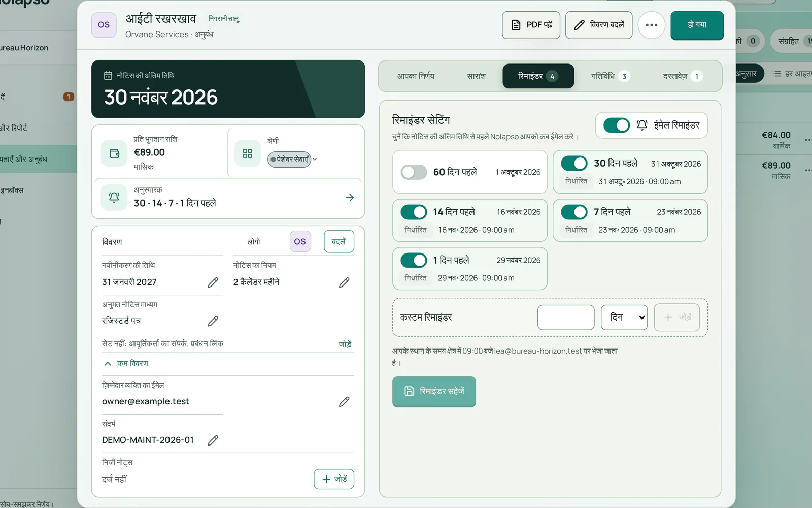The width and height of the screenshot is (812, 508).
Task: Click the calendar icon by नोटिस की अंतिम तिथि
Action: tap(108, 76)
